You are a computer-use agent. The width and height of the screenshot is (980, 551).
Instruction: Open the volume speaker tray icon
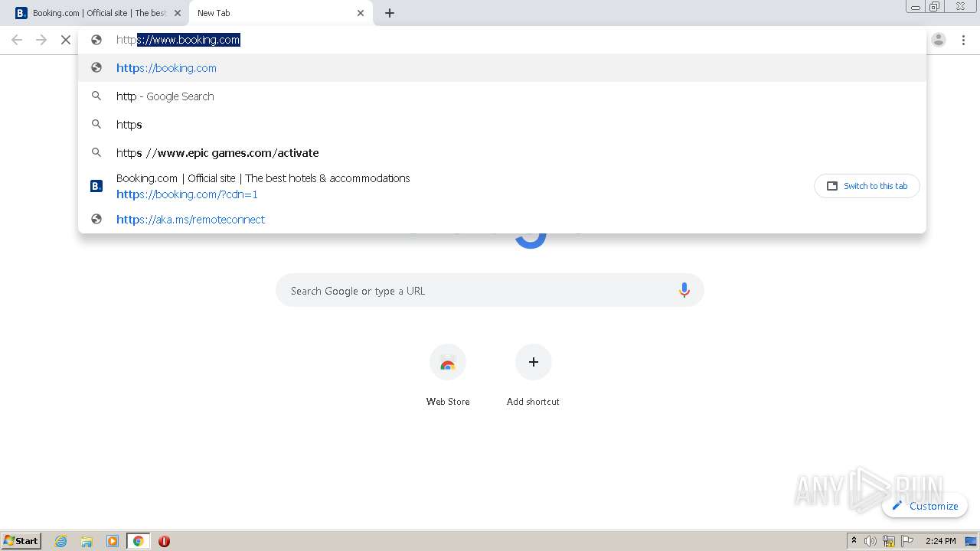[871, 541]
